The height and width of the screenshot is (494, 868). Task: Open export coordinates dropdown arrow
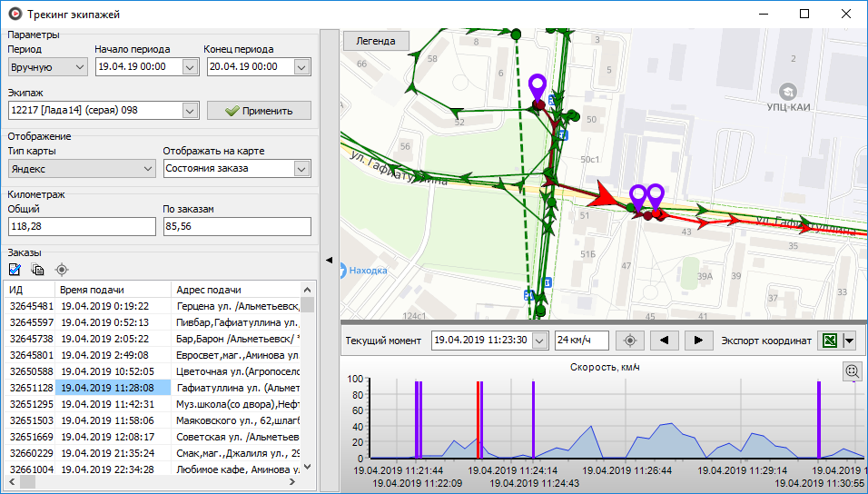click(850, 341)
